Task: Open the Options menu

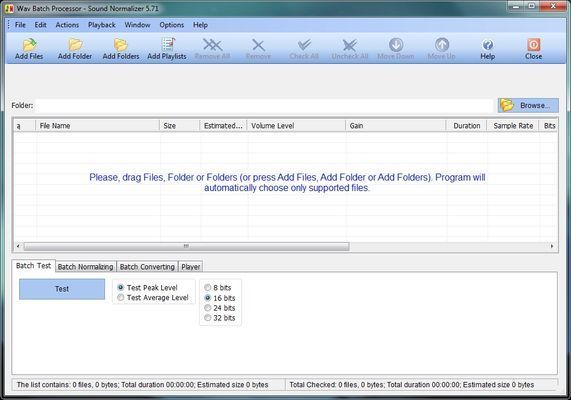Action: pyautogui.click(x=172, y=25)
